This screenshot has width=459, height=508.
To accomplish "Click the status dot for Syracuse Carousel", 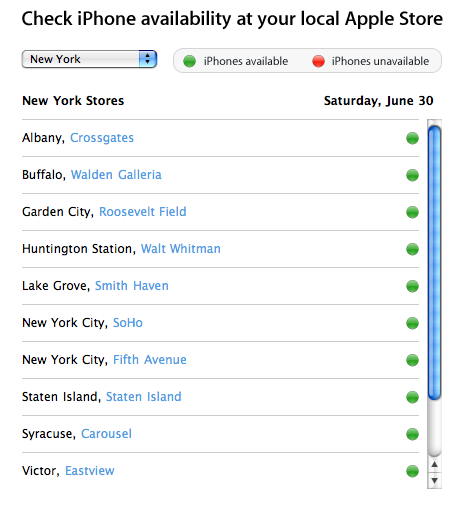I will coord(412,434).
